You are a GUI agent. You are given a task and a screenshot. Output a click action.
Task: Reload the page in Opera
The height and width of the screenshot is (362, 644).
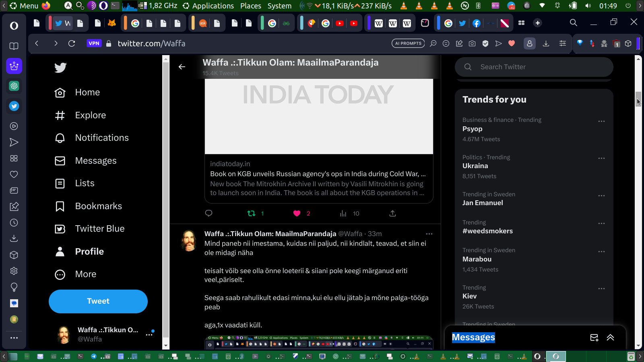point(72,43)
